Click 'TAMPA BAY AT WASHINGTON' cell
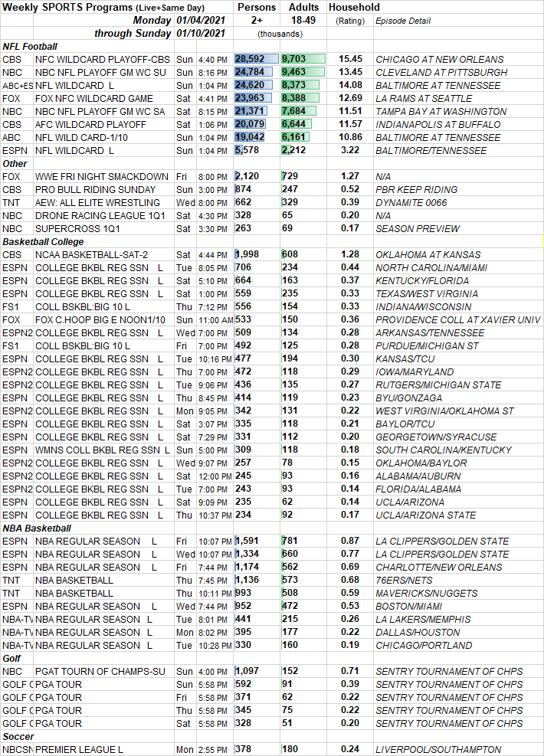The image size is (544, 756). pyautogui.click(x=441, y=111)
